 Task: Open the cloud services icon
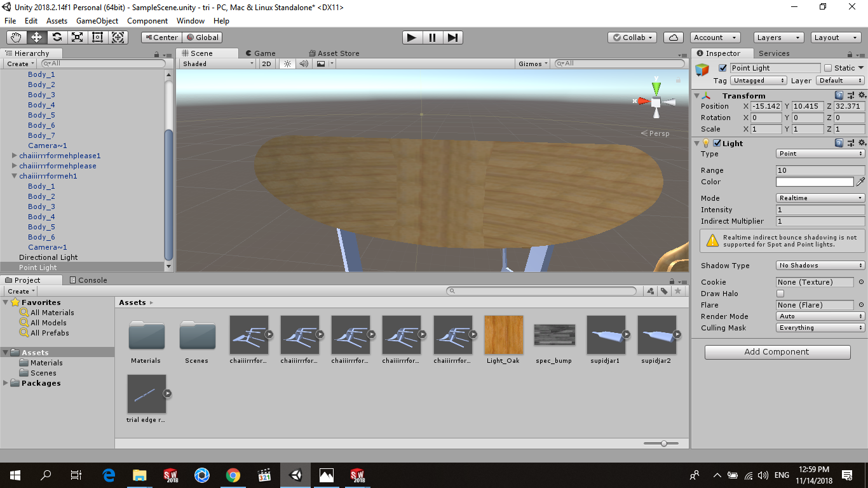[674, 37]
